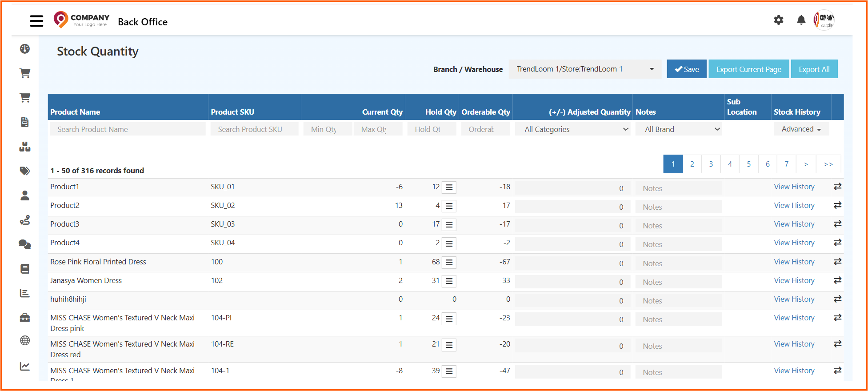Click the company logo
The width and height of the screenshot is (868, 391).
click(81, 20)
